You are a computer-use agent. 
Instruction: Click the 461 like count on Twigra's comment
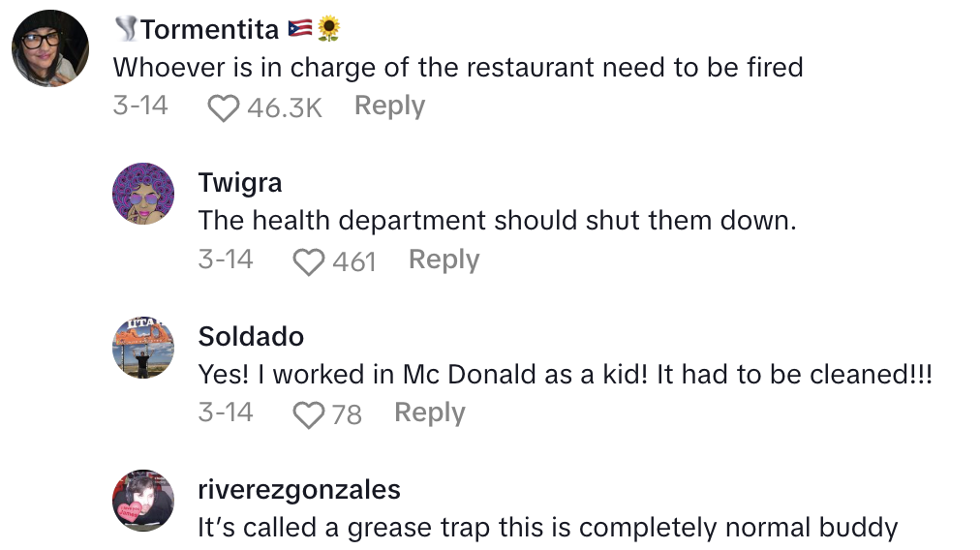point(353,261)
